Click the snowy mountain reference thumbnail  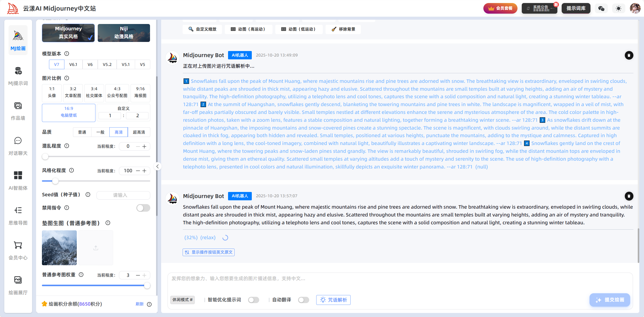pos(59,248)
